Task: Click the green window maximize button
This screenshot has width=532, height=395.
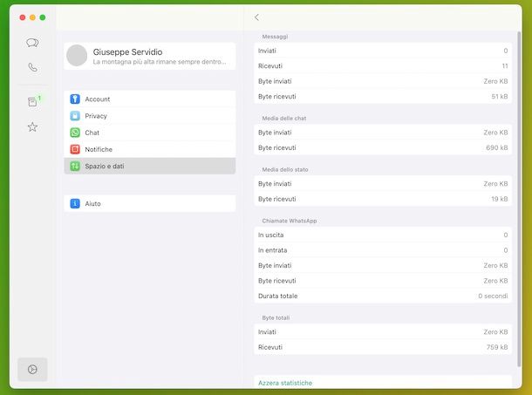Action: [42, 17]
